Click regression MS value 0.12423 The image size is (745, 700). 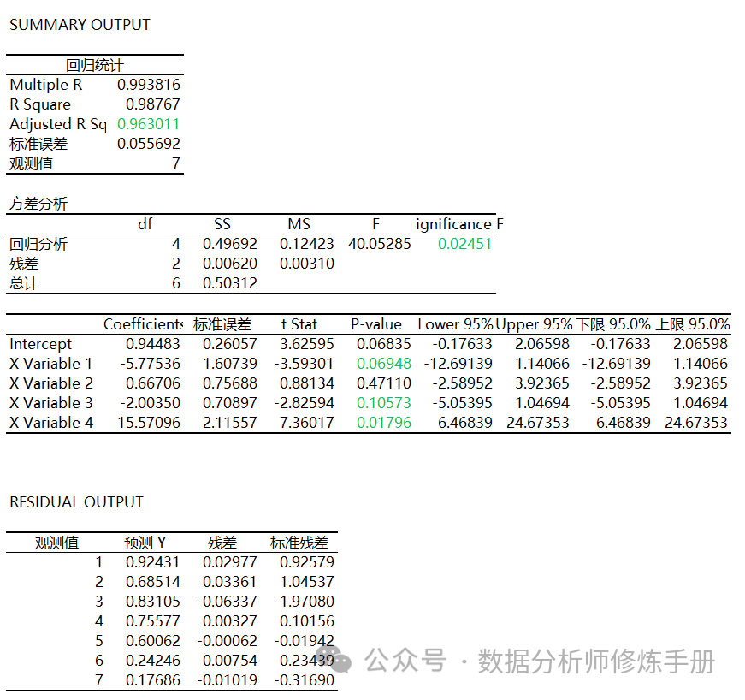(x=307, y=244)
